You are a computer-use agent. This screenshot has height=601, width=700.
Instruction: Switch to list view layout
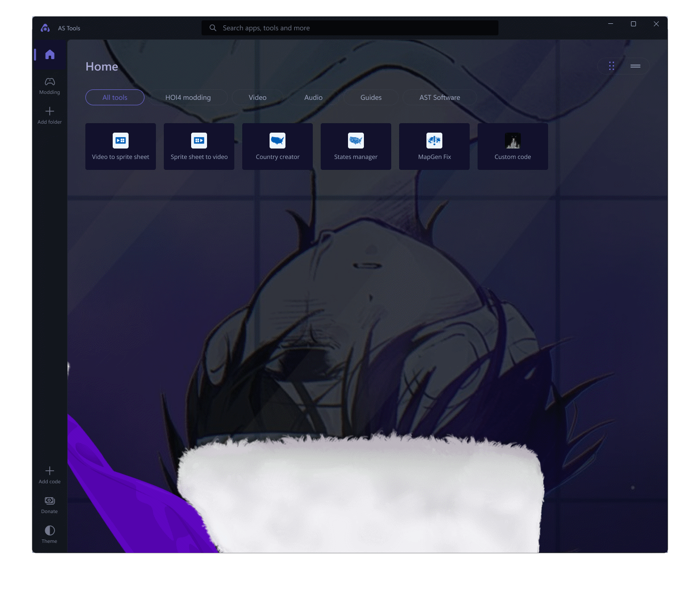point(635,66)
